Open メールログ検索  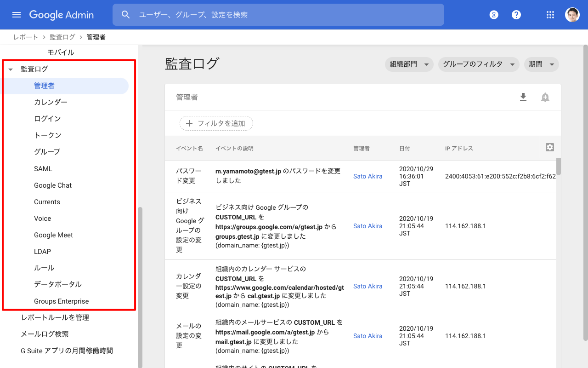[45, 334]
